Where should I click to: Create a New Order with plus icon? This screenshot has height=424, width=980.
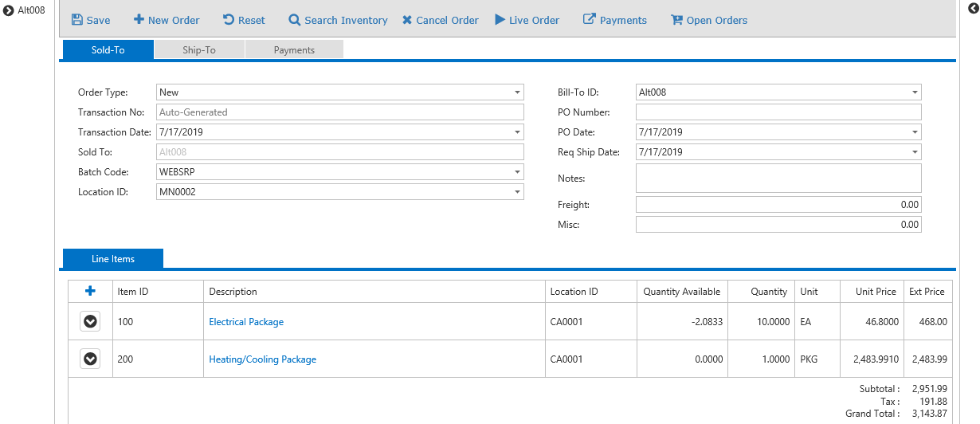pos(139,20)
